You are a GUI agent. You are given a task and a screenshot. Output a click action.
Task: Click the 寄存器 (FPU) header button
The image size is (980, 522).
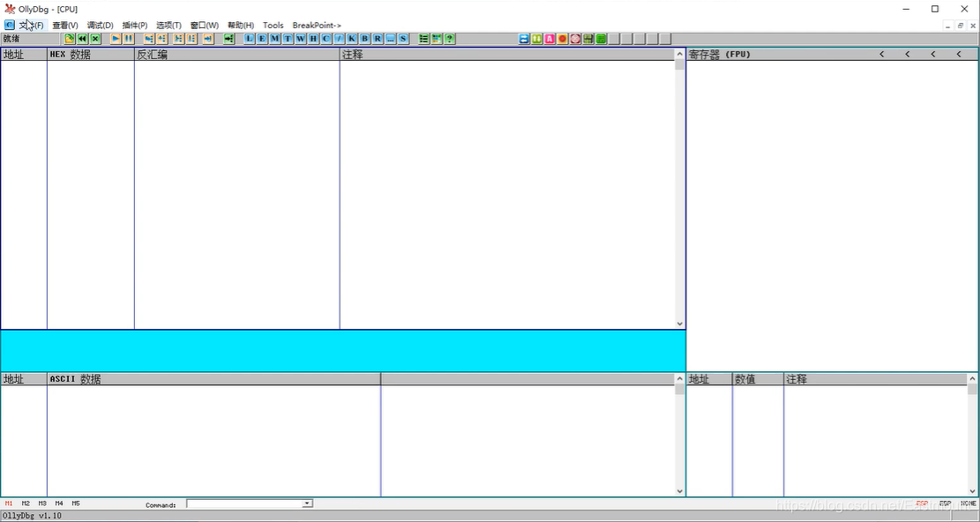click(x=720, y=55)
